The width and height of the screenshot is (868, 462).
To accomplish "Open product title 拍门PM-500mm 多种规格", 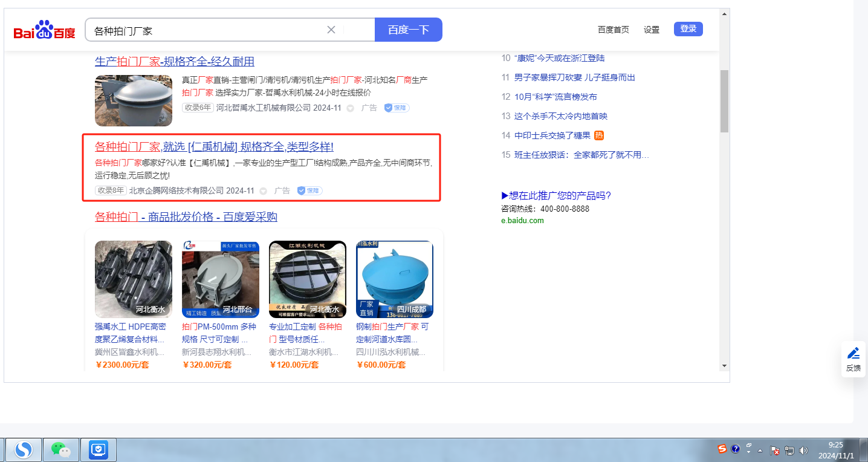I will tap(219, 333).
